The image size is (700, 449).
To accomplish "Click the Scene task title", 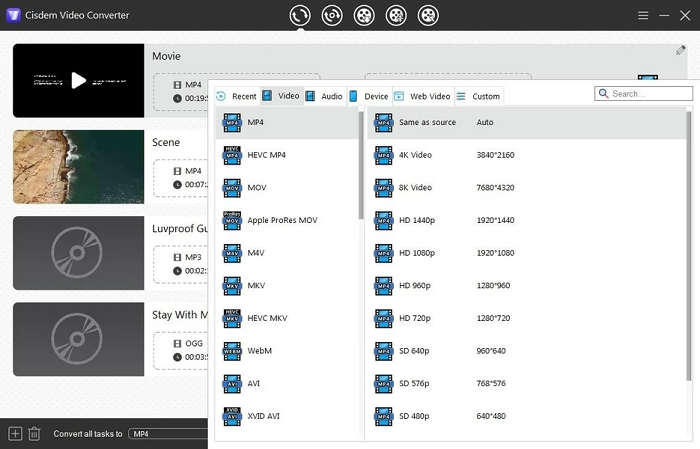I will tap(166, 142).
